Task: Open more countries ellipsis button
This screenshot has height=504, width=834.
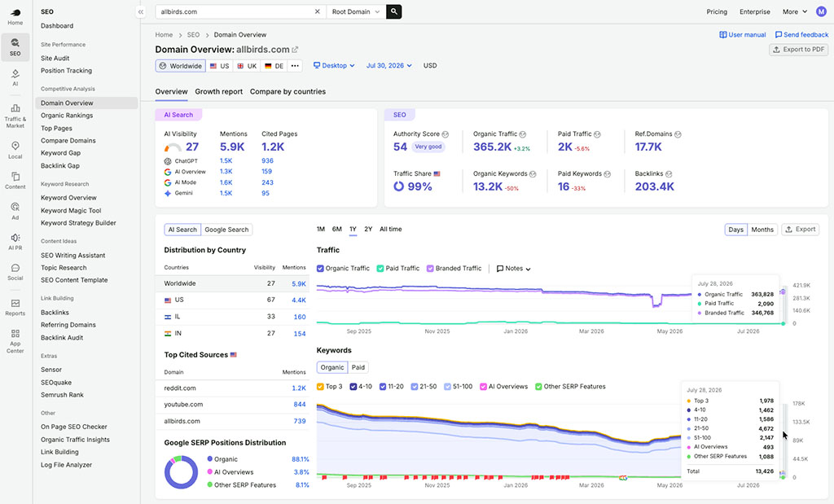Action: pos(295,66)
